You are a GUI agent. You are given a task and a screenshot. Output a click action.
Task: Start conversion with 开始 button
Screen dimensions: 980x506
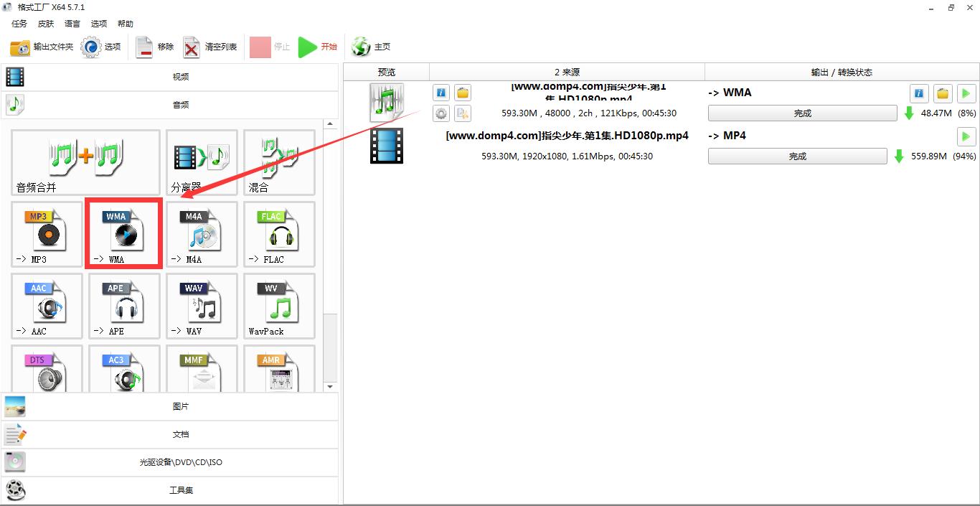coord(318,47)
